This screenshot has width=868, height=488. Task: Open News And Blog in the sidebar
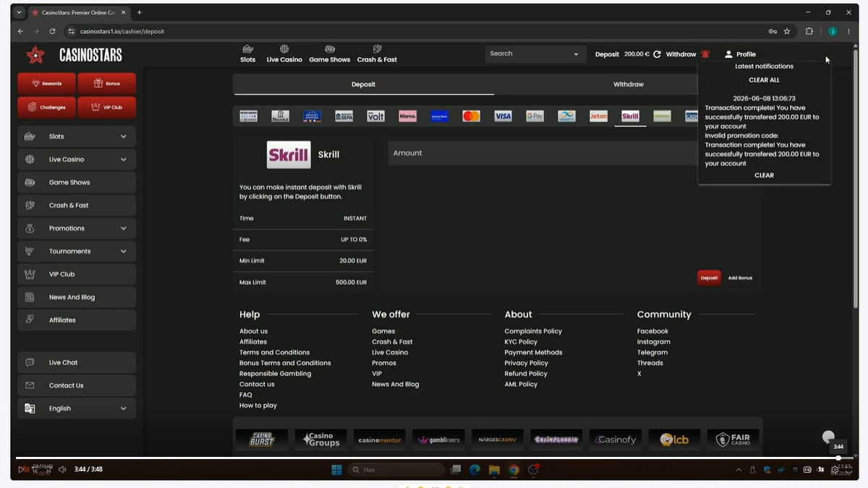click(x=77, y=297)
